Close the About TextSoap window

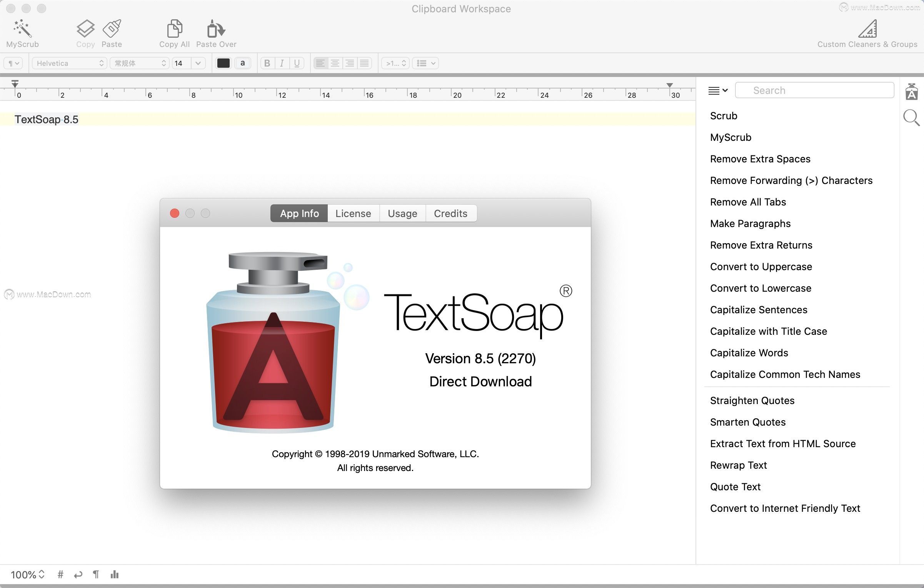pos(175,213)
